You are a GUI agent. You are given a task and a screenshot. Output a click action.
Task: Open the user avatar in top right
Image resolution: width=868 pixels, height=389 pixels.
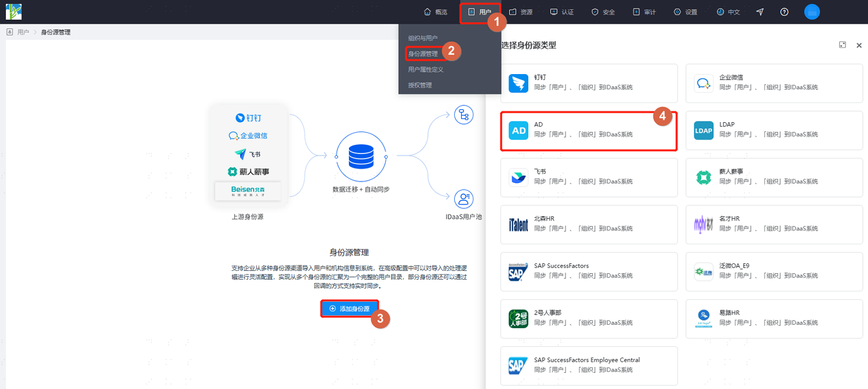pos(812,12)
